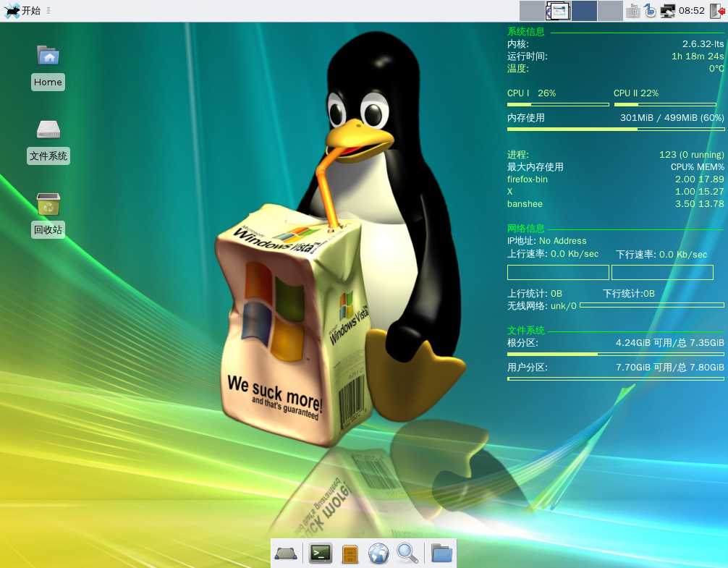Open the 开始 start menu

tap(22, 10)
